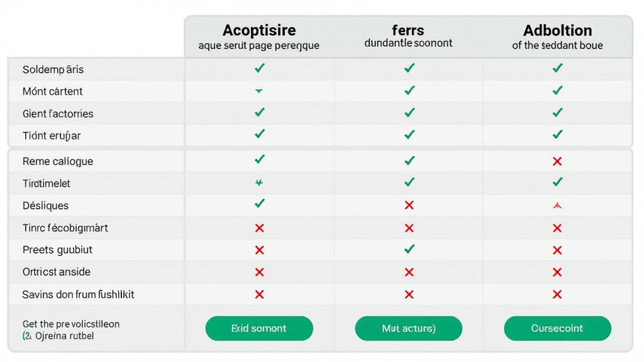
Task: Select the Tirotimelet checkmark in the Acoptisire column
Action: point(259,183)
